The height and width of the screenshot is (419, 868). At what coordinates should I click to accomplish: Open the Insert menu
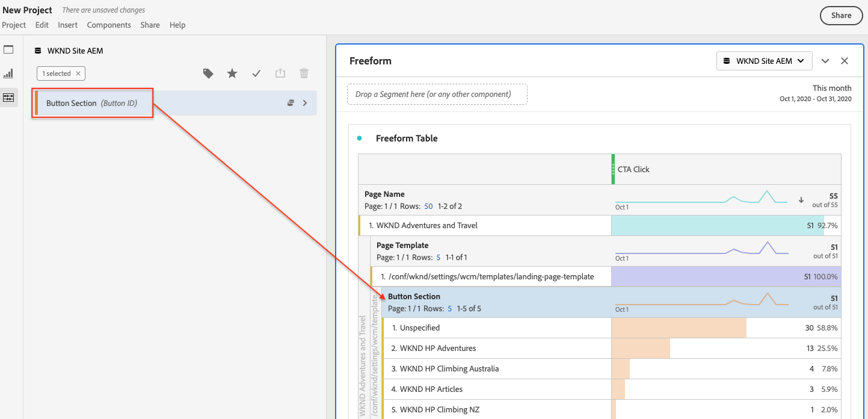click(x=68, y=25)
